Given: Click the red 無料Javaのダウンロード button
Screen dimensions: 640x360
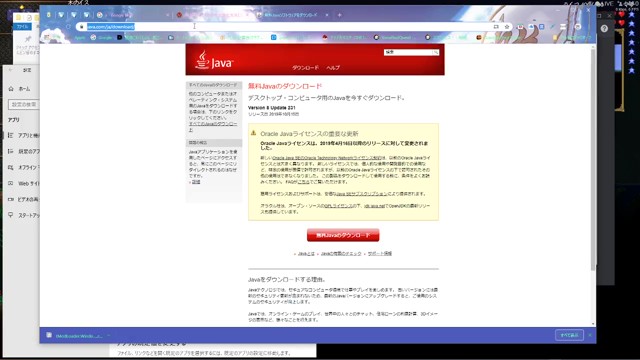Looking at the screenshot, I should pyautogui.click(x=343, y=235).
